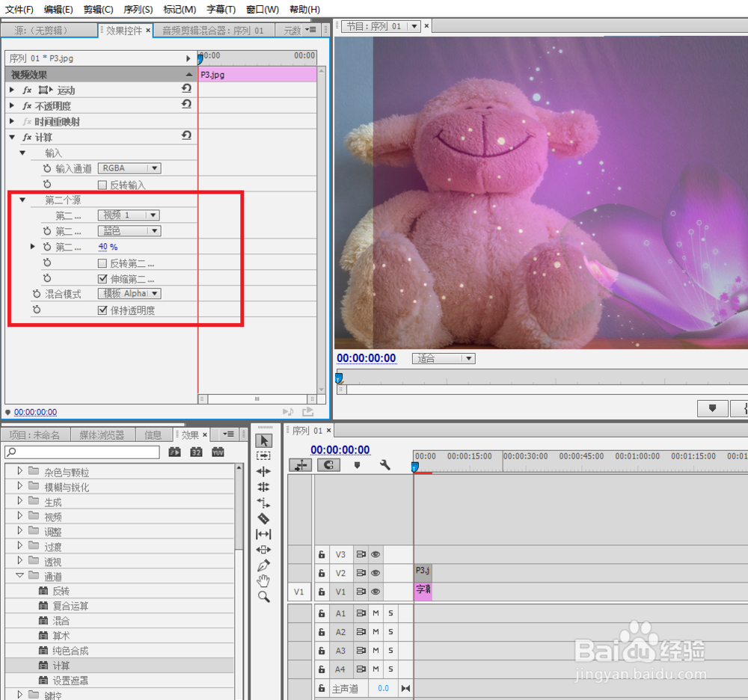Click the timeline timecode 00:00:00:00
This screenshot has width=748, height=700.
340,449
